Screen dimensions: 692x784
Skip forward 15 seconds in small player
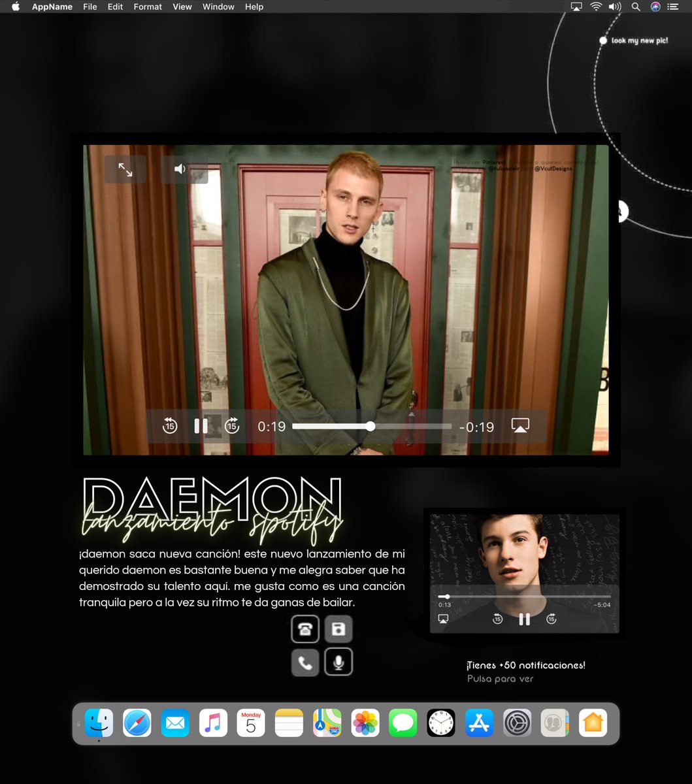(x=552, y=619)
